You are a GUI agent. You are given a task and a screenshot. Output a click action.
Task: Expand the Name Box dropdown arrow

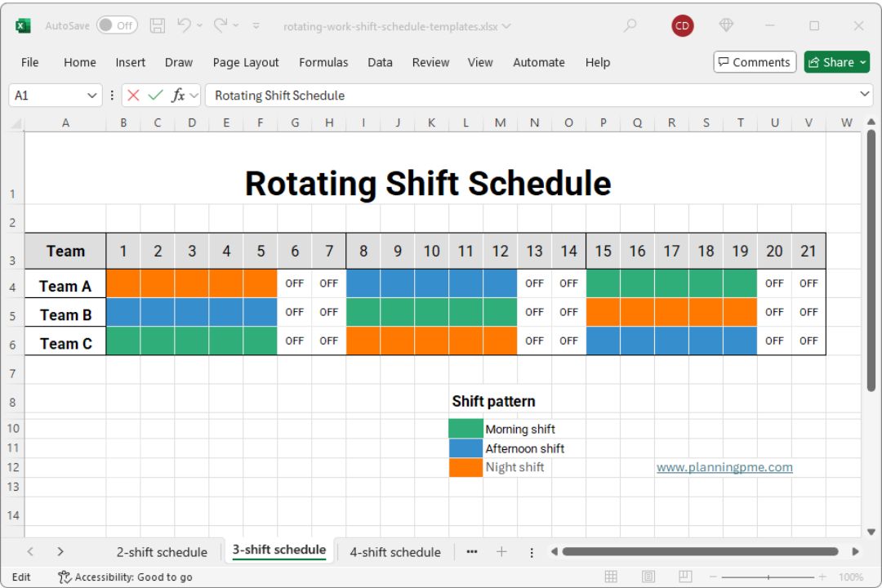pos(92,96)
